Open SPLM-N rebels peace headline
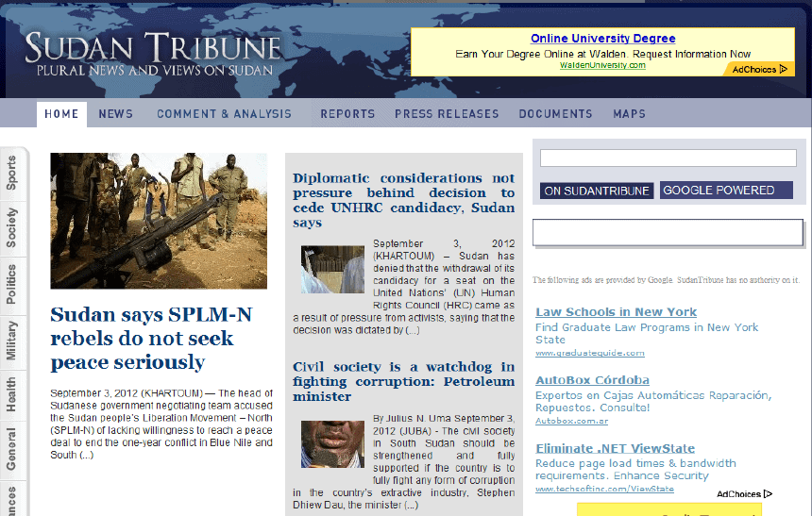 (151, 339)
